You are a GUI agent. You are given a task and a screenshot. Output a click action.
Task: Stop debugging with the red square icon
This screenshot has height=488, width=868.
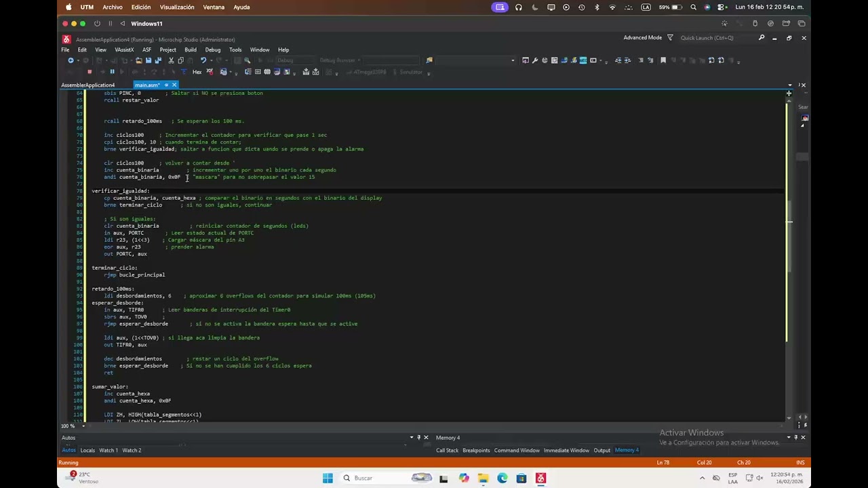pos(90,72)
